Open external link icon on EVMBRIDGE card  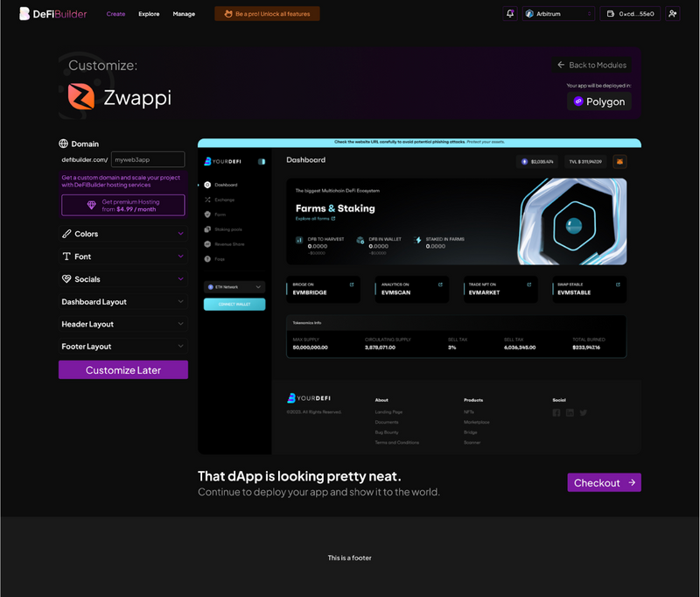352,284
